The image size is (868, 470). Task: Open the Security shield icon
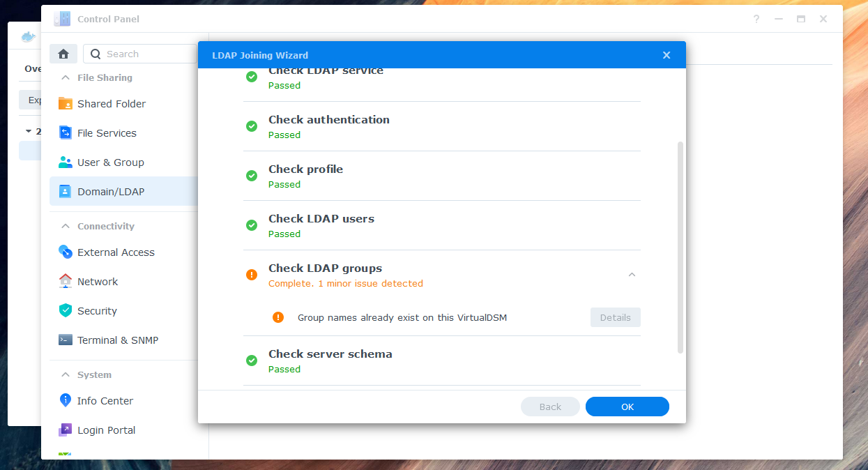click(66, 311)
